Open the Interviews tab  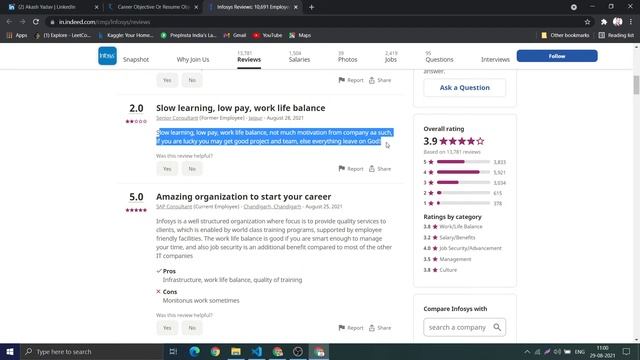(495, 60)
